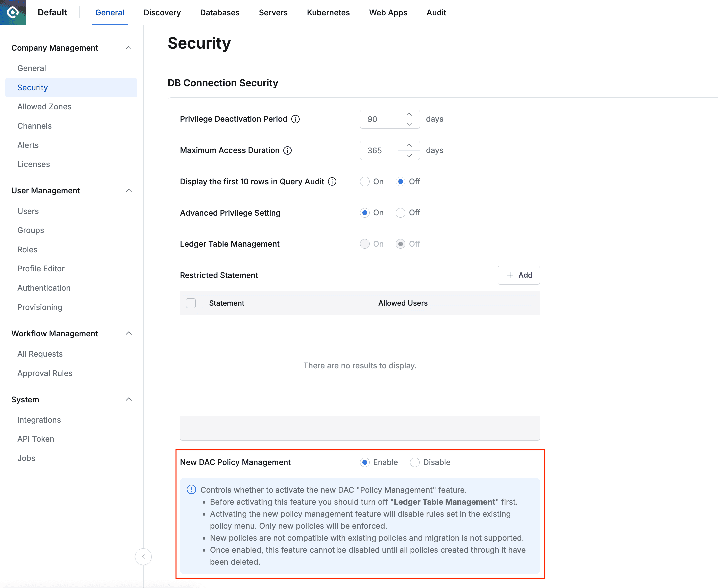Disable Advanced Privilege Setting
Viewport: 718px width, 588px height.
click(x=401, y=213)
